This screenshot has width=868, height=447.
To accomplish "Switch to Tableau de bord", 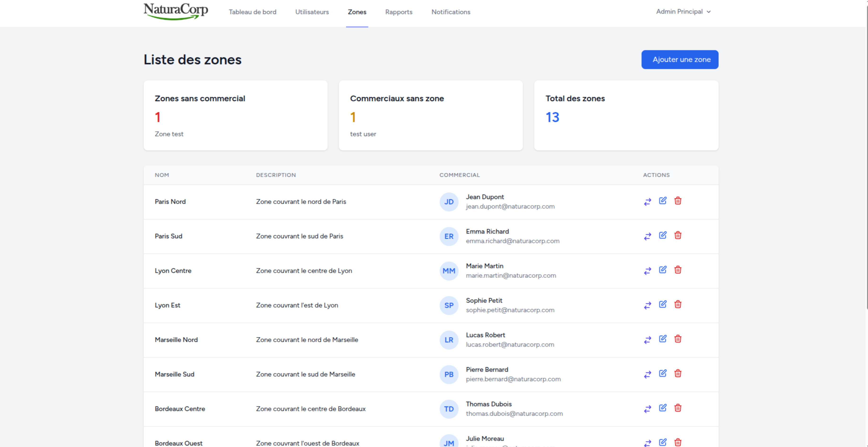I will pos(252,12).
